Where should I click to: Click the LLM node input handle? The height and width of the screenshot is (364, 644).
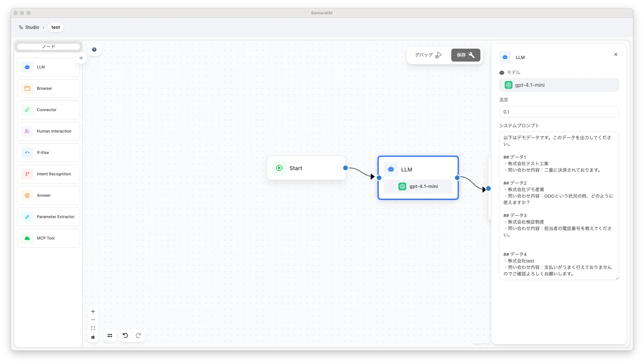[379, 178]
